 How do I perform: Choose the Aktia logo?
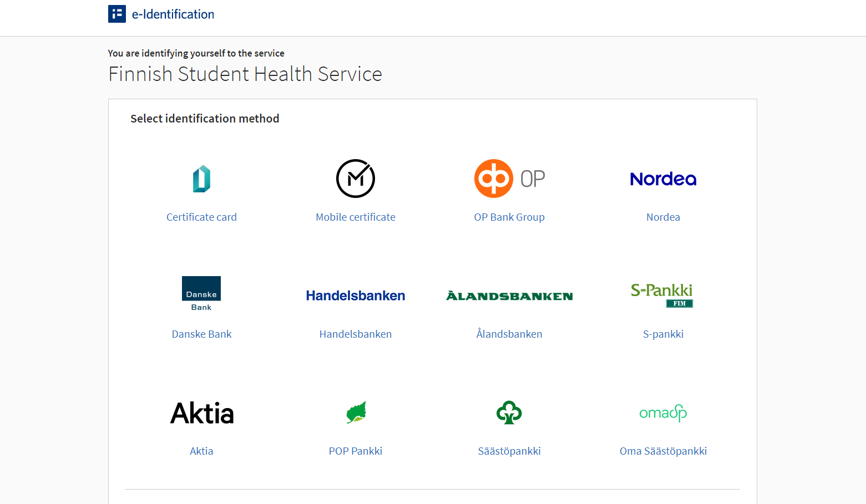point(201,413)
